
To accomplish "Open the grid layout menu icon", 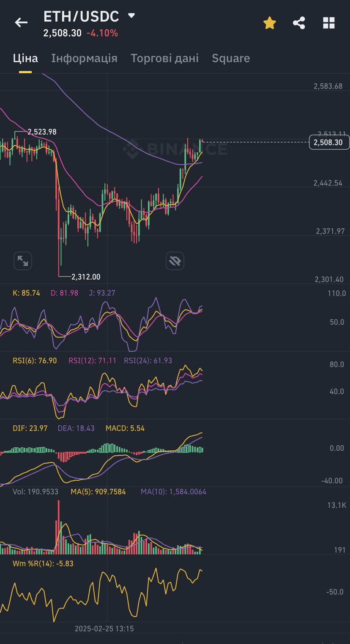I will click(x=328, y=23).
